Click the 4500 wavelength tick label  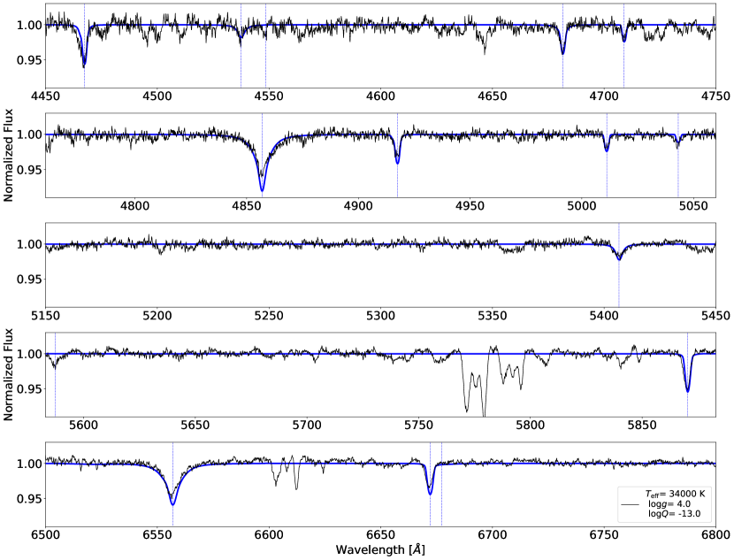point(157,96)
